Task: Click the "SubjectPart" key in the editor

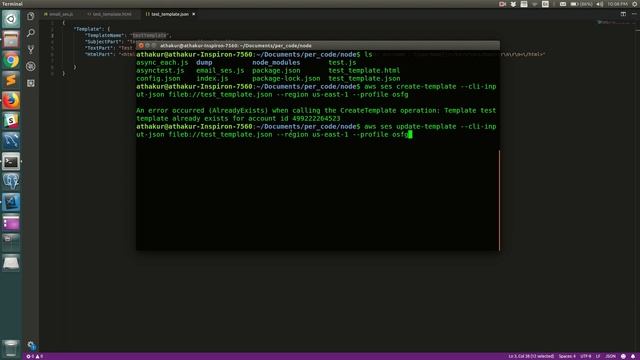Action: pos(102,42)
